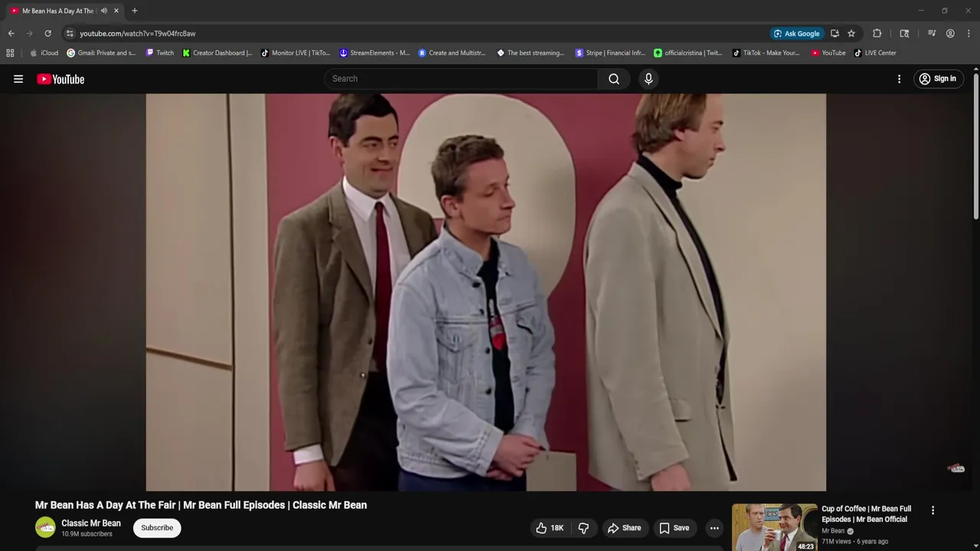
Task: Open the LIVE Center bookmark
Action: pyautogui.click(x=875, y=53)
